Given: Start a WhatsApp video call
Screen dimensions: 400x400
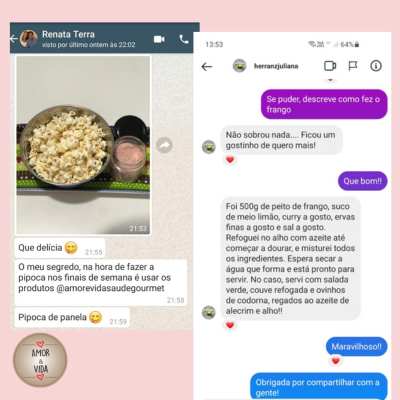Looking at the screenshot, I should (159, 39).
